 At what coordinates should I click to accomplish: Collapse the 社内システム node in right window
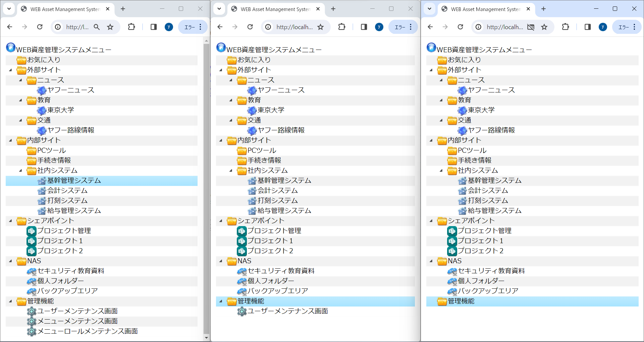tap(441, 171)
